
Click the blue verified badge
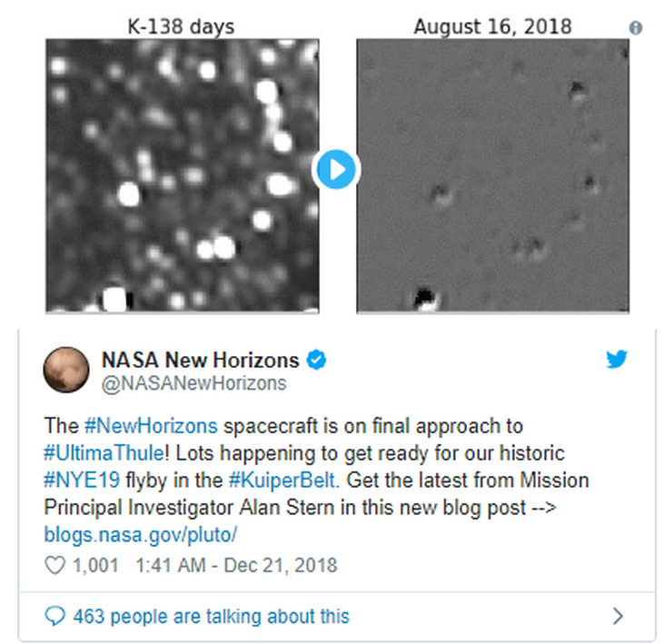pos(316,360)
